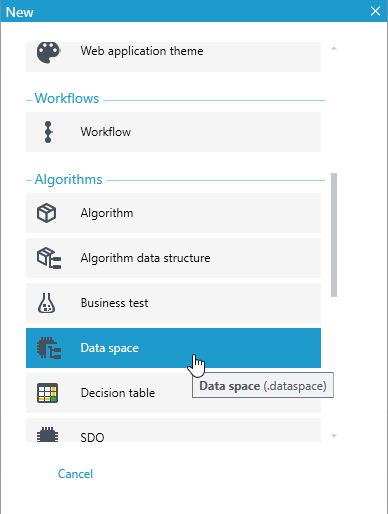Click the SDO chip icon
Image resolution: width=388 pixels, height=514 pixels.
click(47, 435)
